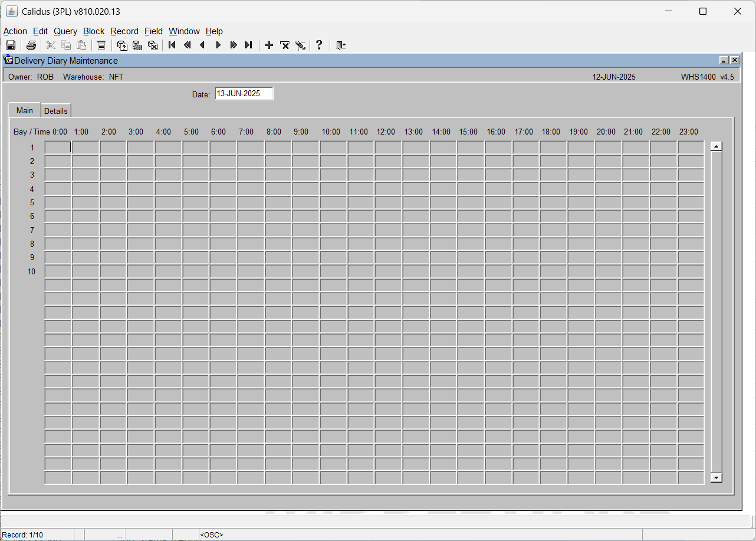The width and height of the screenshot is (756, 541).
Task: Open the Block menu
Action: [94, 31]
